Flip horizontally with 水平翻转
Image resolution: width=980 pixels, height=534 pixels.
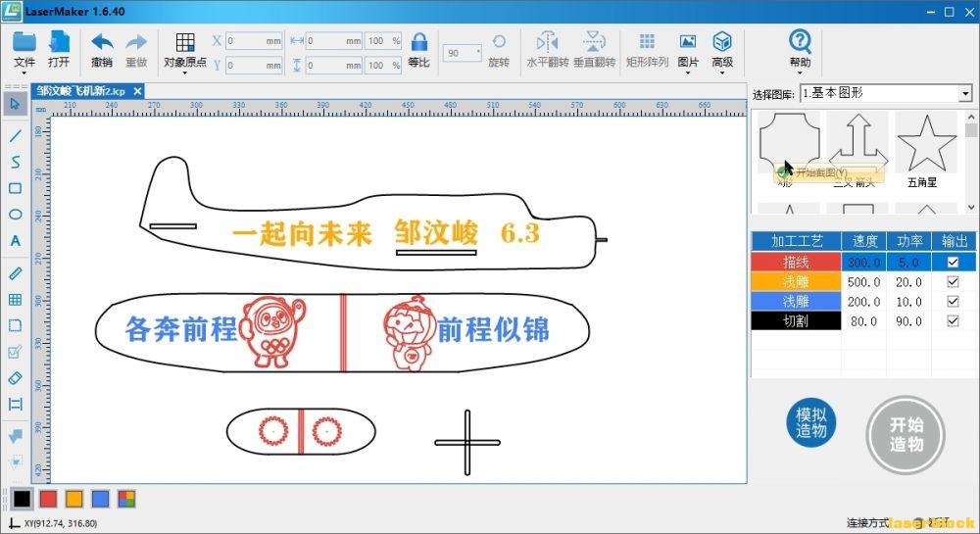[x=548, y=49]
